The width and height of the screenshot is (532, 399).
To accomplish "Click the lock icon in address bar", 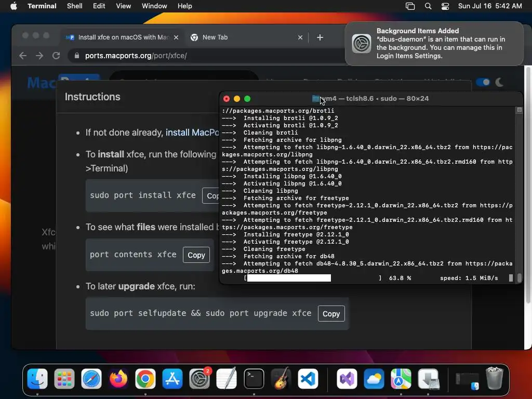I will pyautogui.click(x=77, y=56).
